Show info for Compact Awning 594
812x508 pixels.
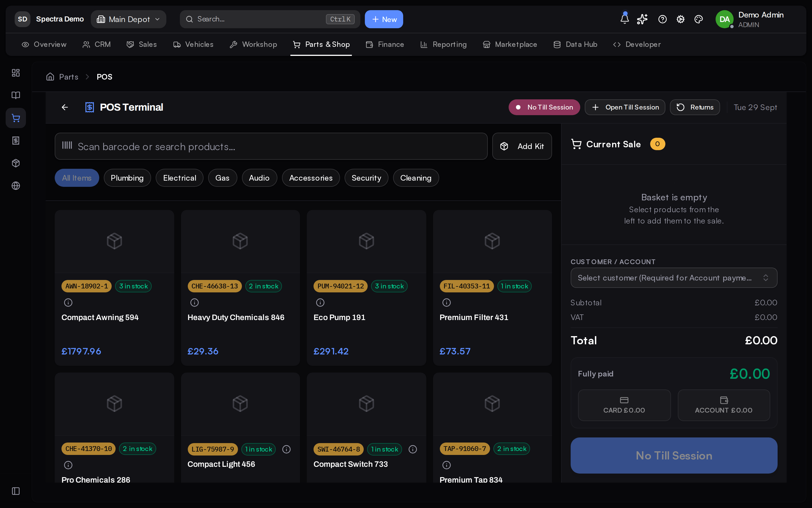point(68,303)
